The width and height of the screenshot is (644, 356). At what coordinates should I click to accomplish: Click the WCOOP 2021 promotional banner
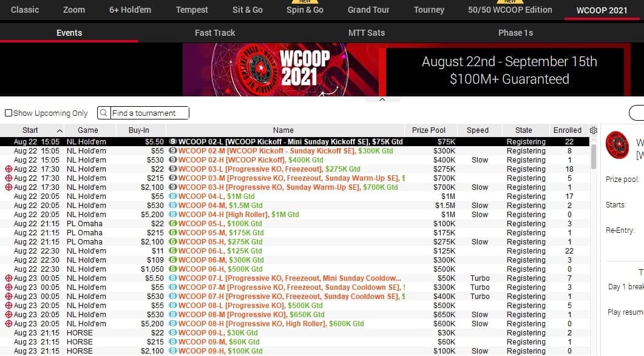(407, 69)
